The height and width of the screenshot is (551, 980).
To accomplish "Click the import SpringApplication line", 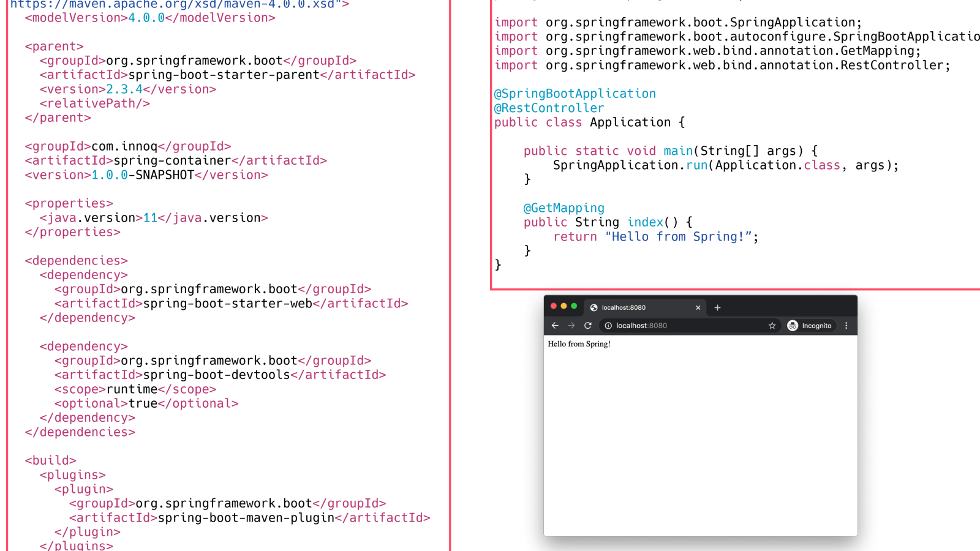I will [x=678, y=23].
